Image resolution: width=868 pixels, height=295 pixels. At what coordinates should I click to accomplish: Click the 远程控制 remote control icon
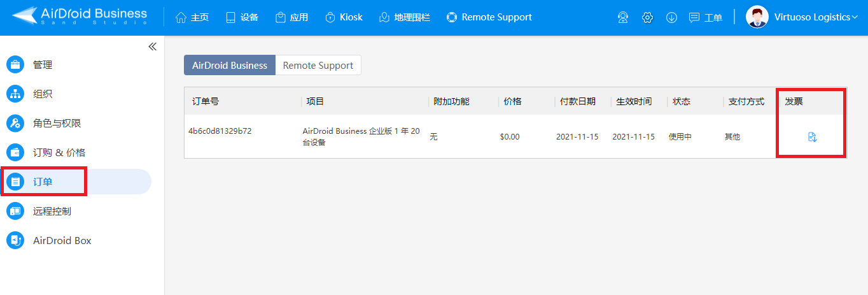click(15, 211)
